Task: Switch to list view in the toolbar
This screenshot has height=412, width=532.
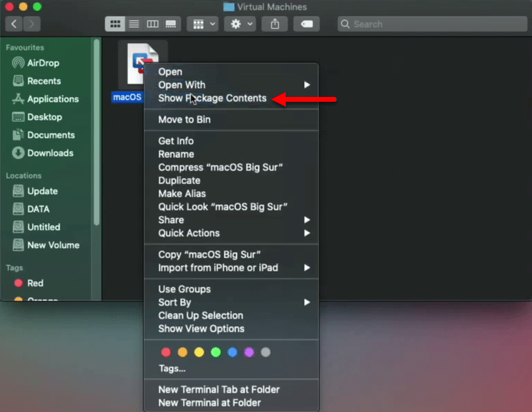Action: click(134, 24)
